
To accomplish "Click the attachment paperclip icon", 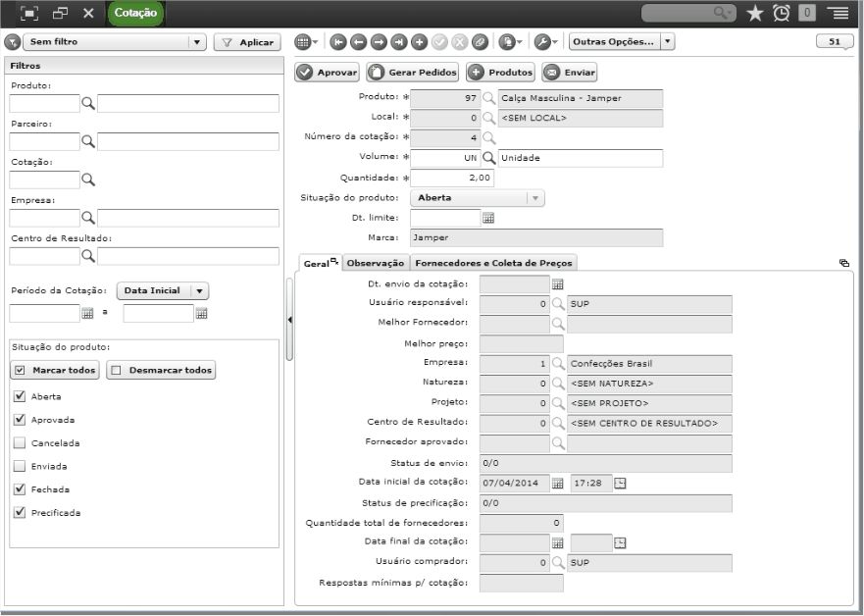I will pyautogui.click(x=480, y=42).
